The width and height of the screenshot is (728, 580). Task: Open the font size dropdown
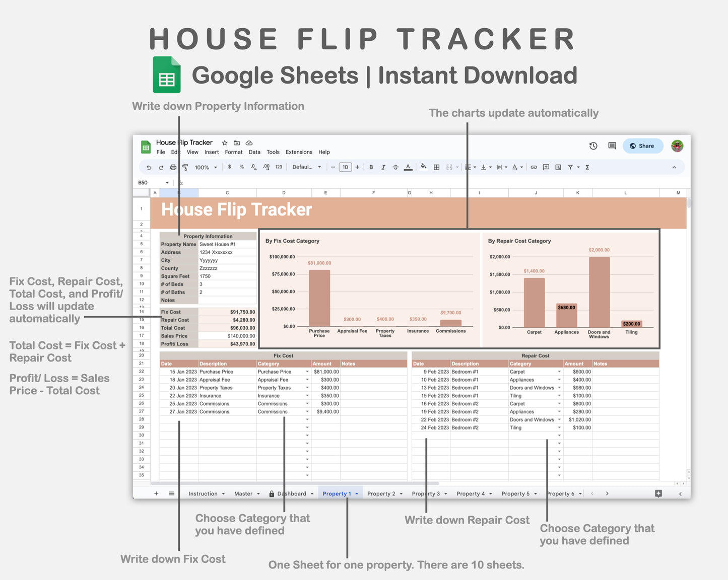coord(346,167)
